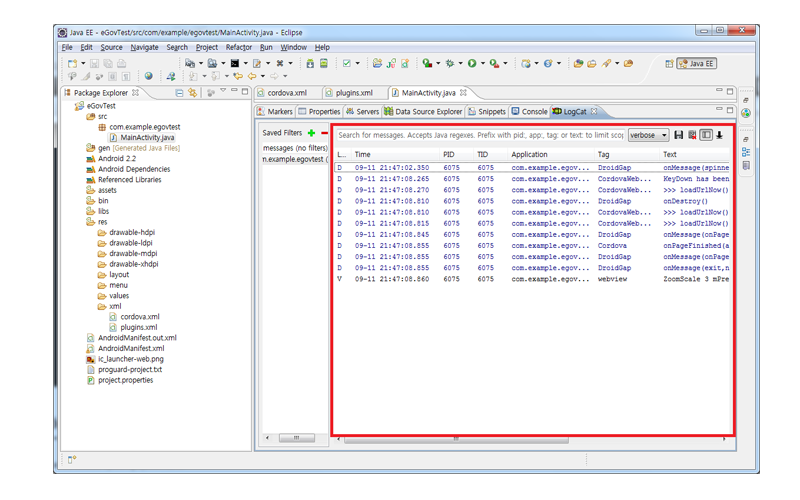Toggle the saved filters view display

pos(706,135)
